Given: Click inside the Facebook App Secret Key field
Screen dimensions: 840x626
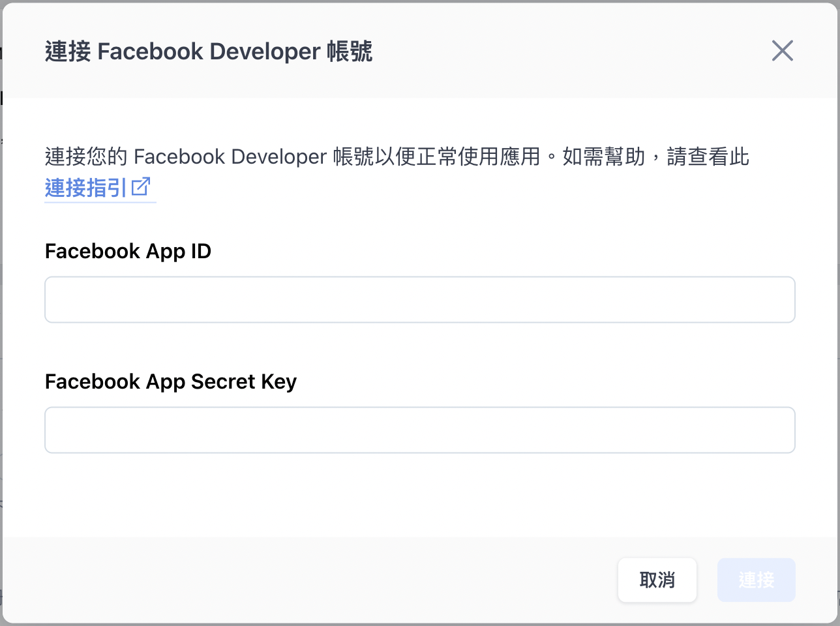Looking at the screenshot, I should coord(419,430).
